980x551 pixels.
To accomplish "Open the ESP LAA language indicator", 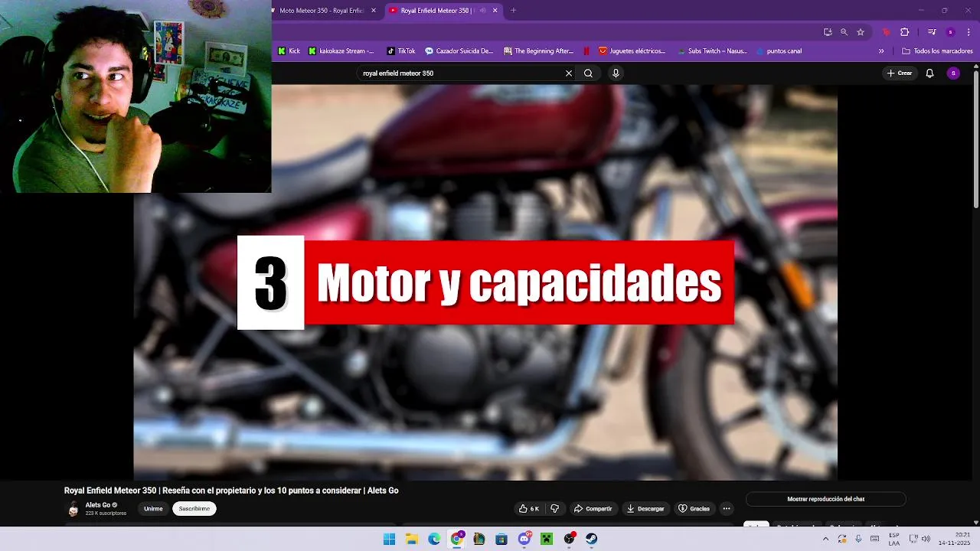I will pyautogui.click(x=894, y=539).
